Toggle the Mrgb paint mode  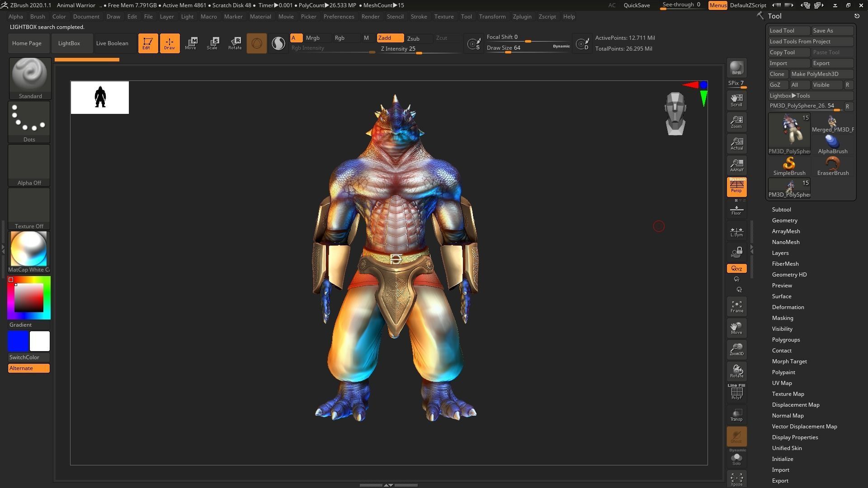click(312, 38)
